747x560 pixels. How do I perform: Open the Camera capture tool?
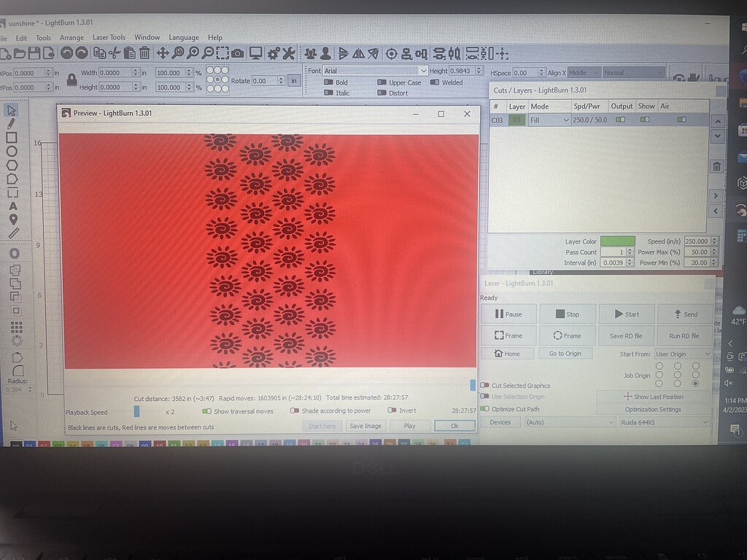[238, 53]
